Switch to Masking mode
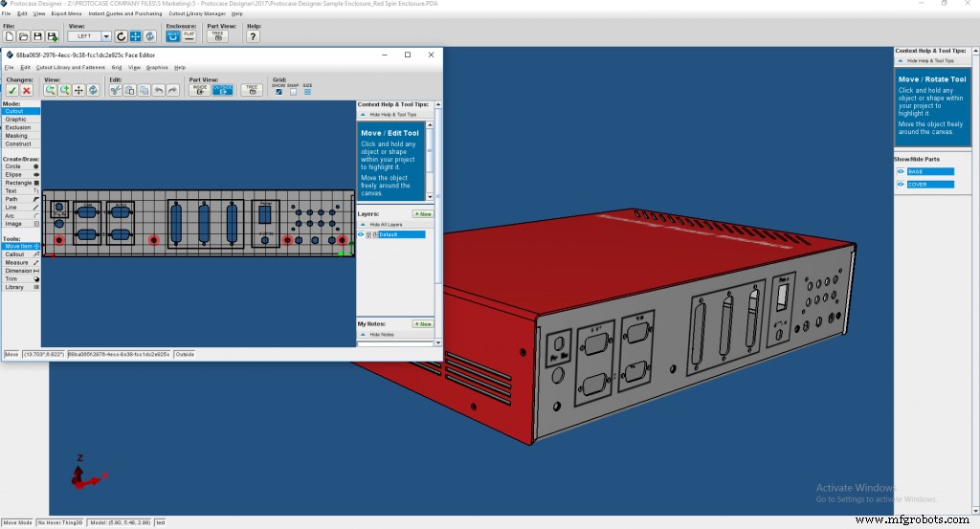 pyautogui.click(x=16, y=136)
